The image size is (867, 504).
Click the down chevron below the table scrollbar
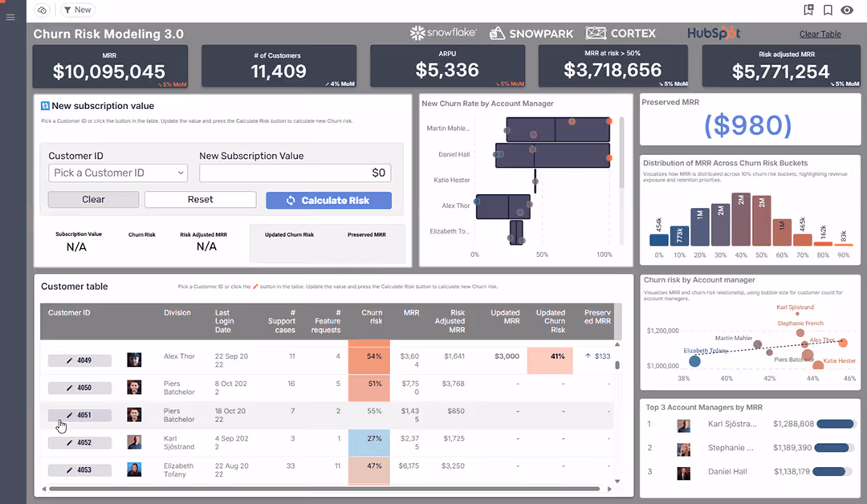(617, 482)
